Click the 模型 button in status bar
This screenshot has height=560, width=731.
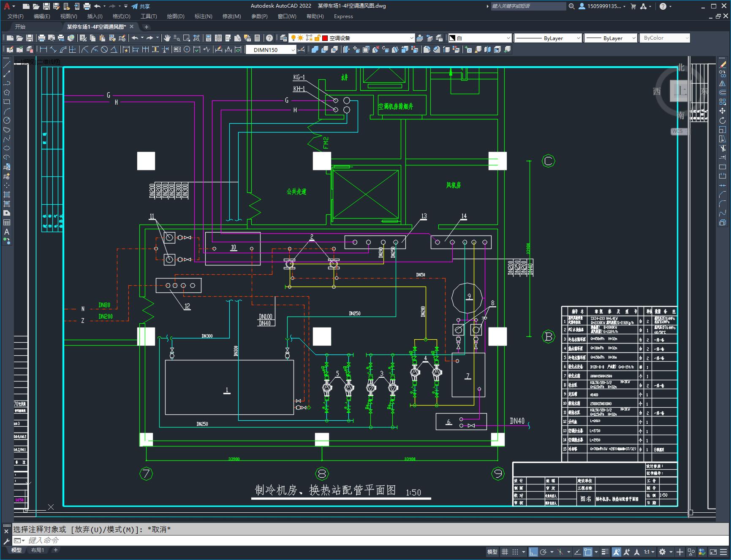[492, 552]
